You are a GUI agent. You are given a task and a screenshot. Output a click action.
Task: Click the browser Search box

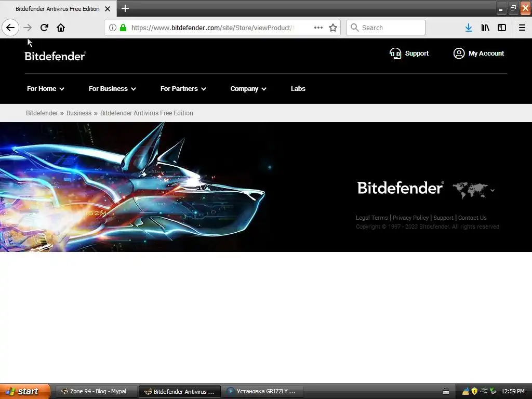coord(386,28)
